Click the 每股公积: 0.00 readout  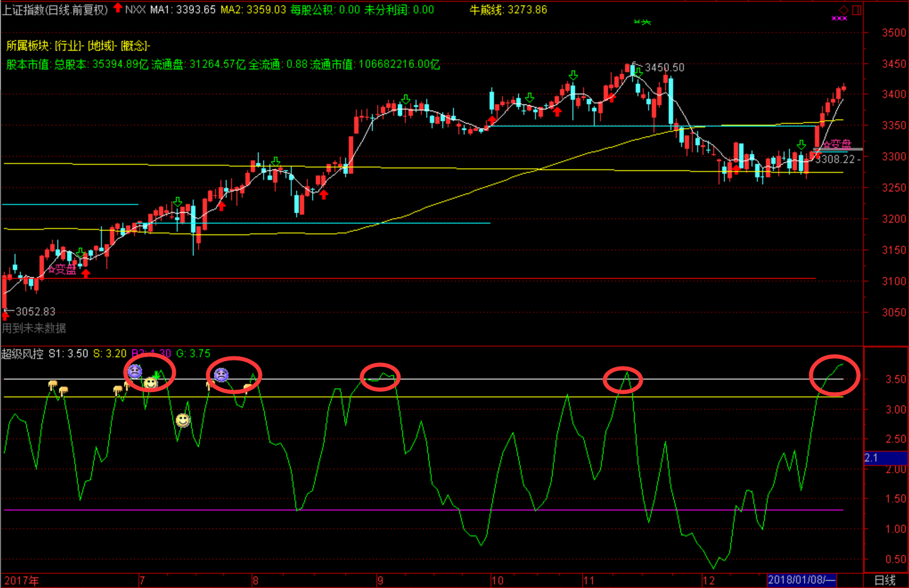click(325, 10)
